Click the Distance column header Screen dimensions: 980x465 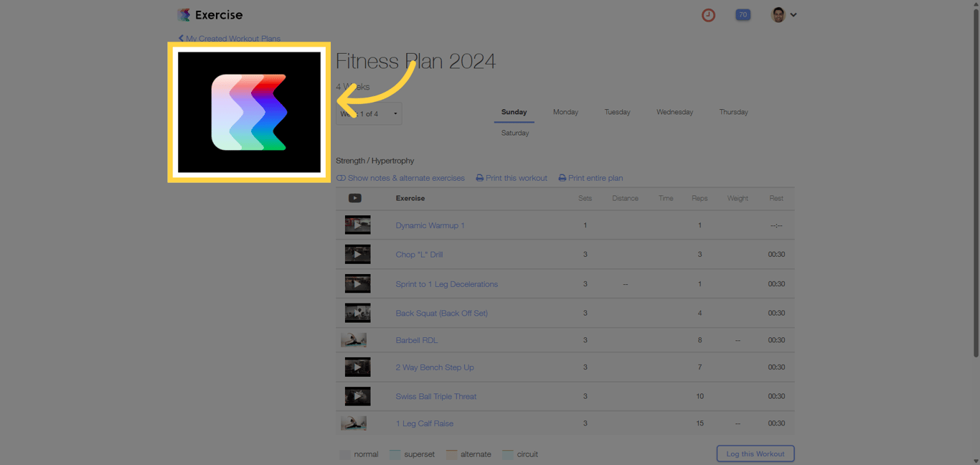pyautogui.click(x=625, y=198)
